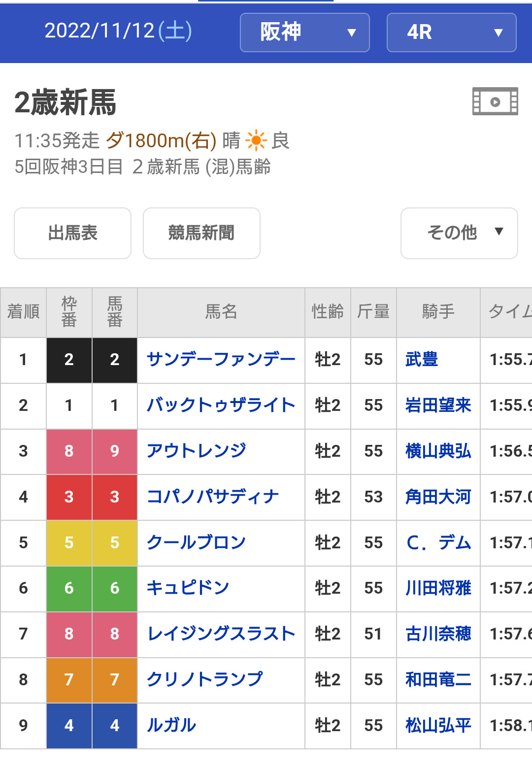This screenshot has height=773, width=532.
Task: Open コパノパサディナ horse page
Action: click(x=213, y=497)
